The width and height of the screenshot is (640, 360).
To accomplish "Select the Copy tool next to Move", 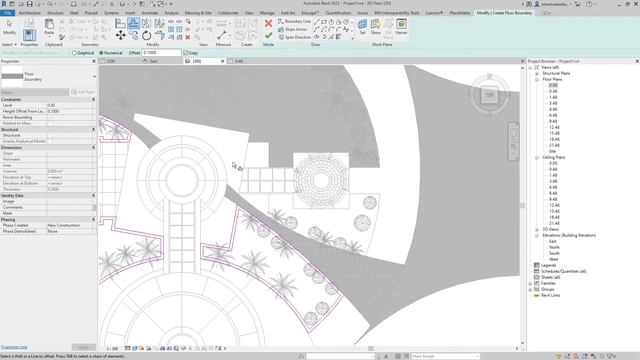I will 133,36.
